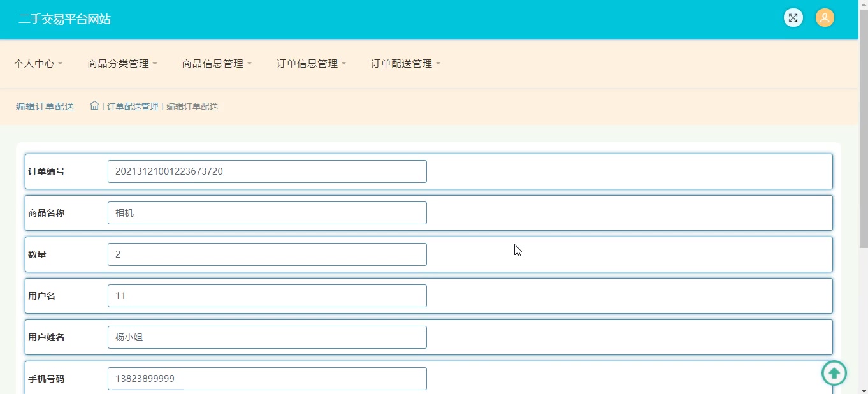Click the 编辑订单配送 page heading

click(x=45, y=106)
